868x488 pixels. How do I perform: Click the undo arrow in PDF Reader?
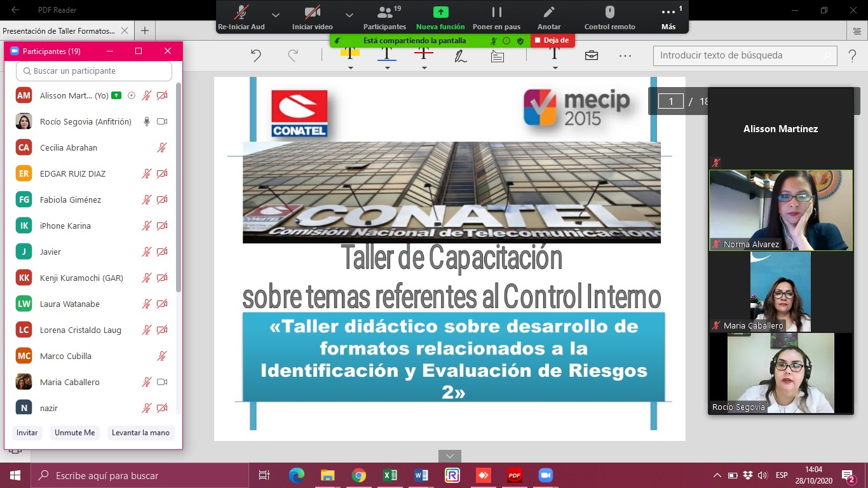click(255, 55)
